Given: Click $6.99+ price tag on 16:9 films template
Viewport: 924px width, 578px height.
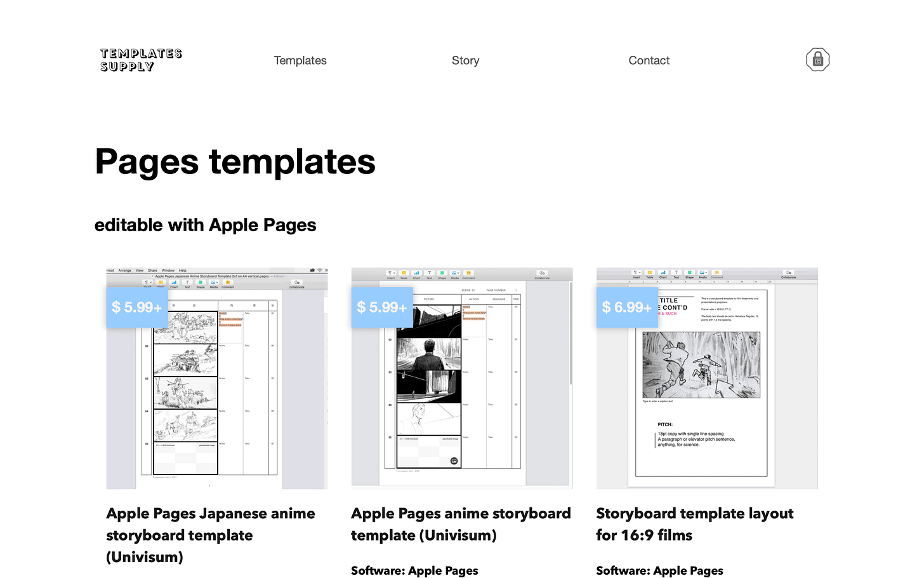Looking at the screenshot, I should [x=627, y=307].
